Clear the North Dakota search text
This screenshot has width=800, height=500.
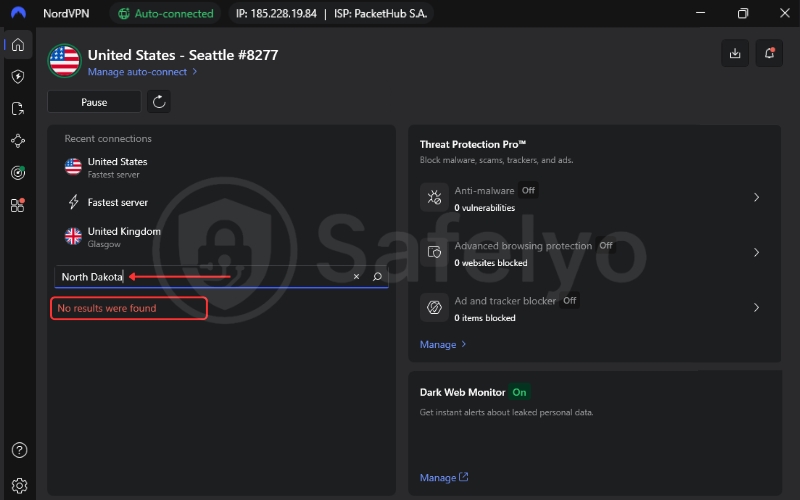click(x=356, y=277)
